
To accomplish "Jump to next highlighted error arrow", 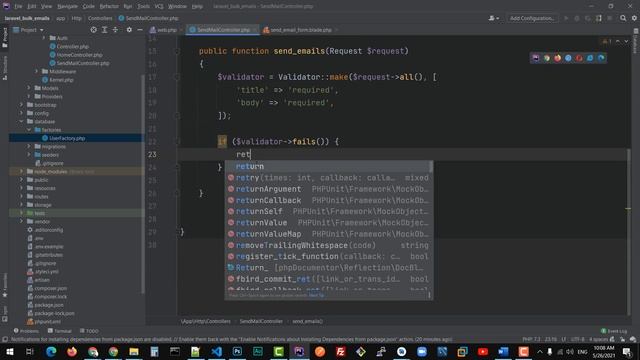I will point(626,41).
